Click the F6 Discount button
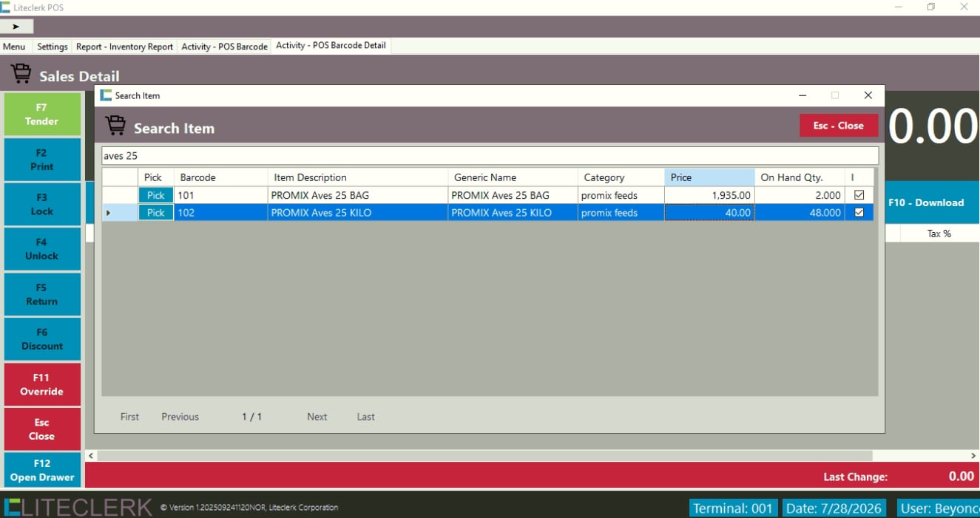Viewport: 980px width, 518px height. click(42, 339)
